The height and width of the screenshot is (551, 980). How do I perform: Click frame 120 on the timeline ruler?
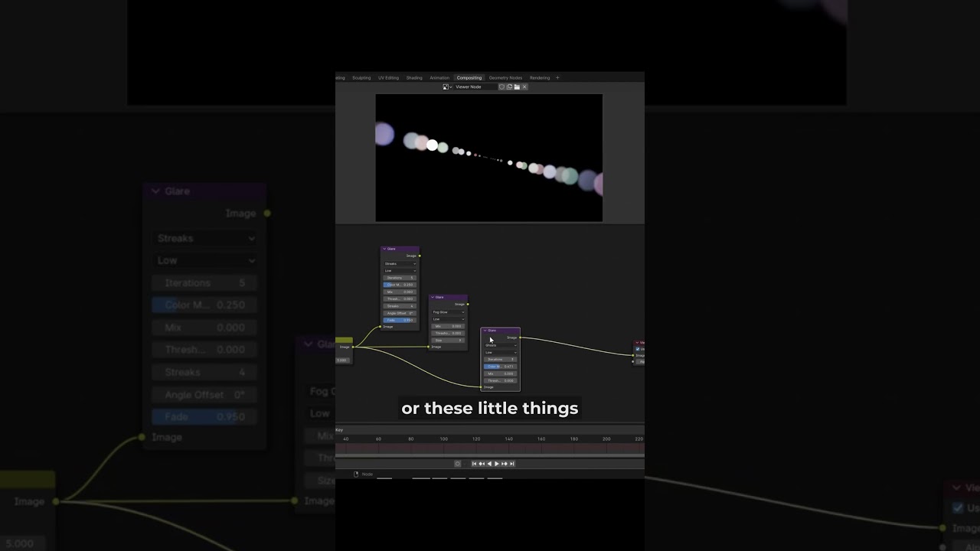(x=476, y=439)
